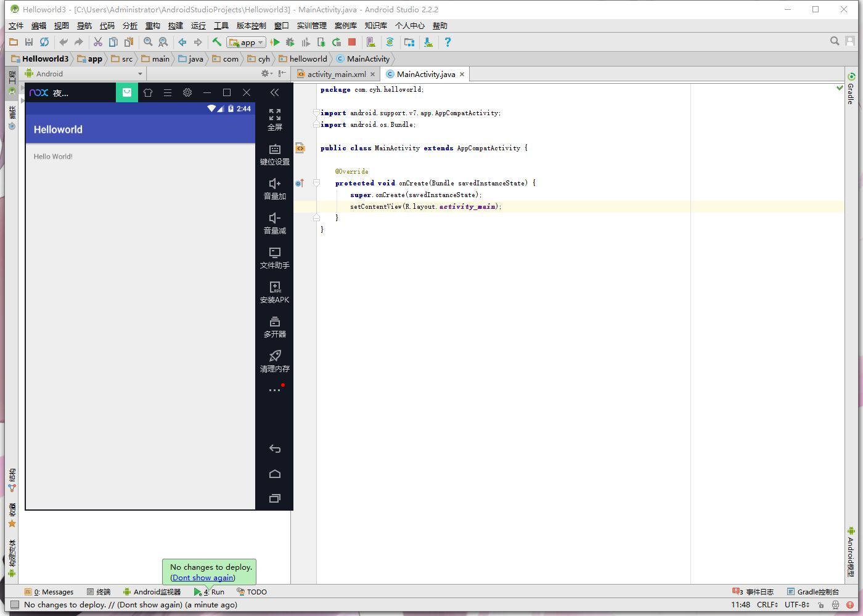This screenshot has height=616, width=863.
Task: Open a project with the folder icon
Action: point(13,42)
